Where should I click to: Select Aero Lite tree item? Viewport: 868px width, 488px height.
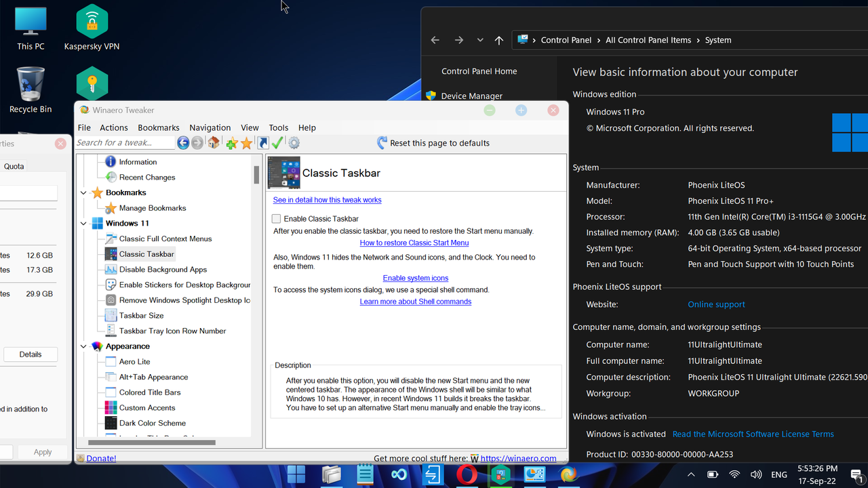click(134, 362)
